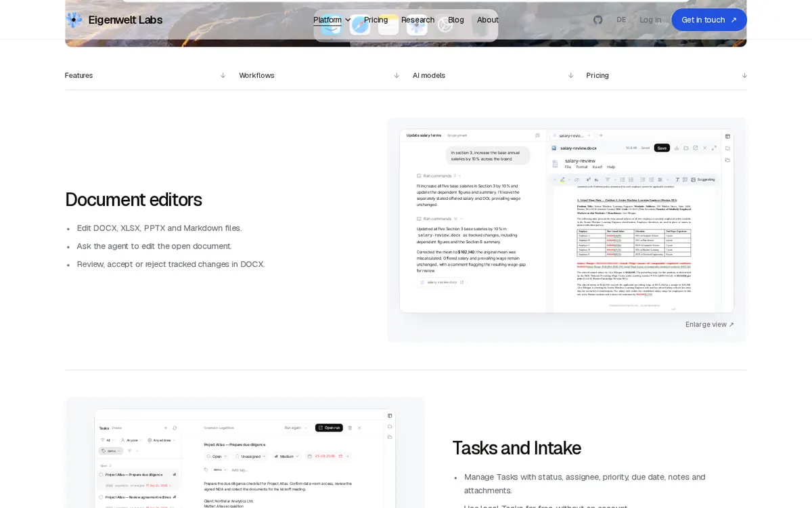
Task: Click the Tasks and Intake heading
Action: click(516, 448)
